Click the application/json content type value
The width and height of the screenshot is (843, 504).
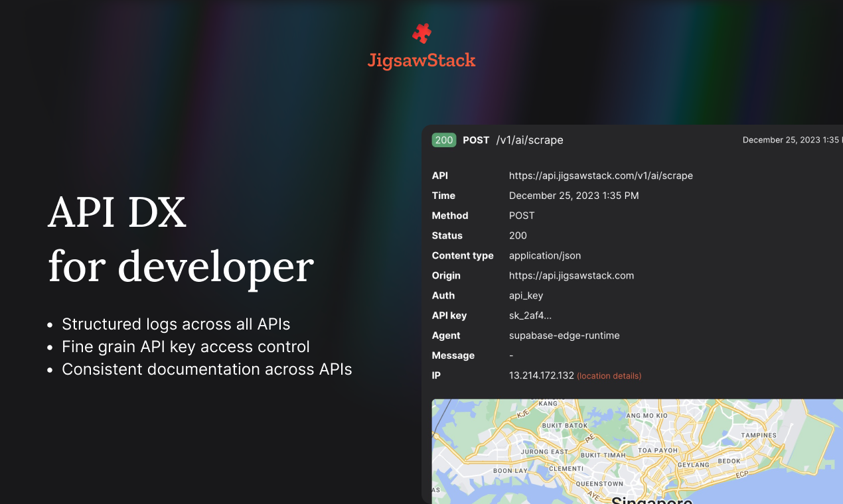click(x=545, y=256)
